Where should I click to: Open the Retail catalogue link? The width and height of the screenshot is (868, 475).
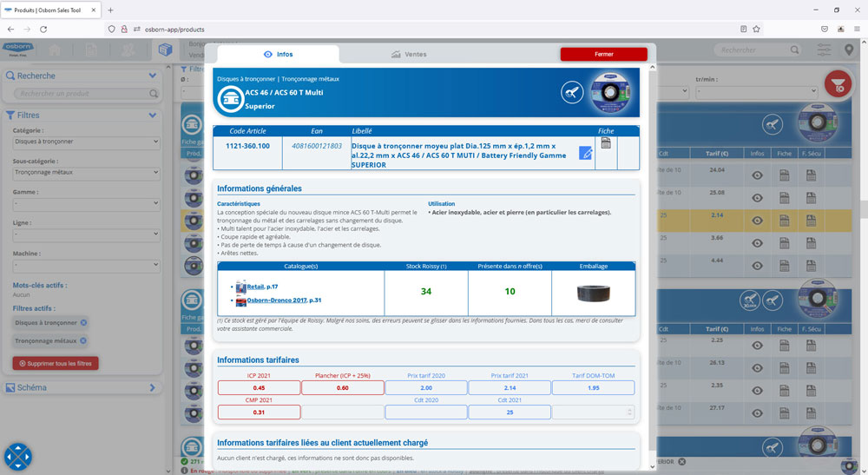pos(255,287)
